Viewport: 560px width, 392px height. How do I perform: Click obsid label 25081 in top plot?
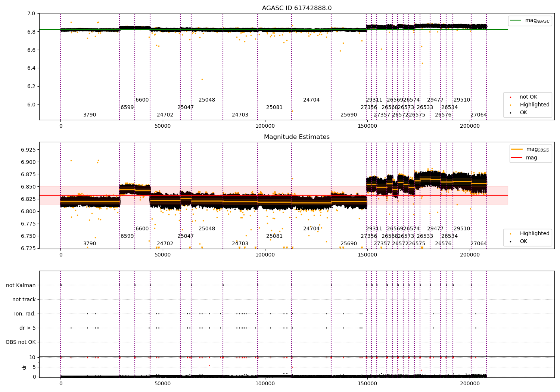(x=274, y=108)
